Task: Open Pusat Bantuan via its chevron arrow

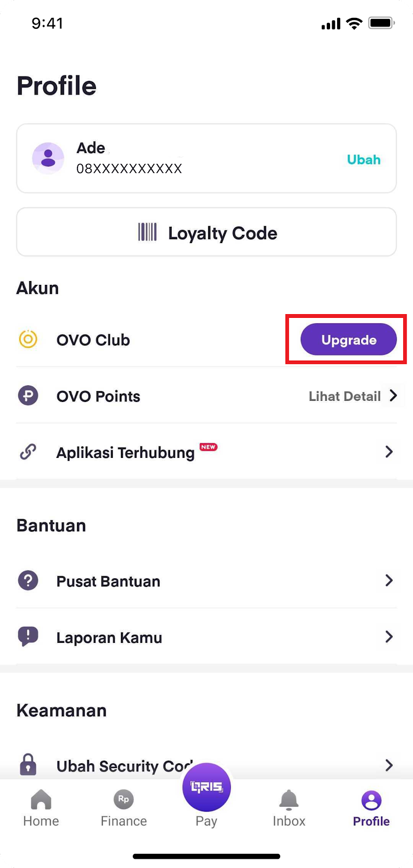Action: pos(389,580)
